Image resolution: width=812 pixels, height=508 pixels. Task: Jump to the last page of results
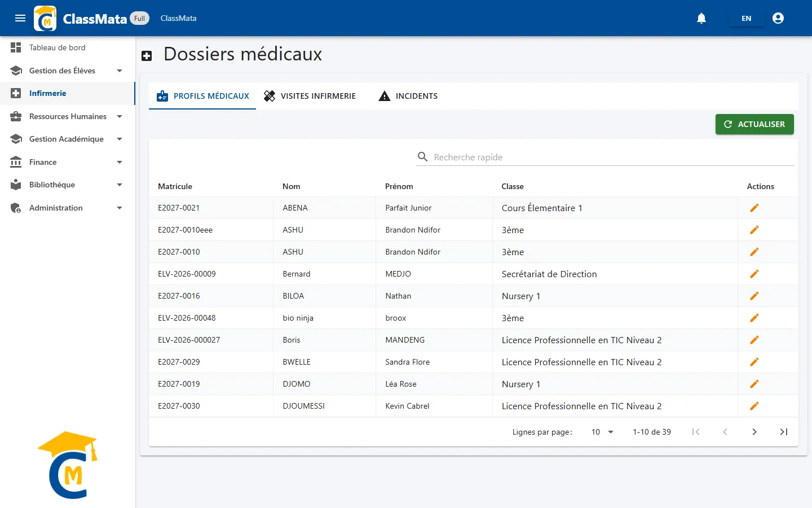pos(784,432)
